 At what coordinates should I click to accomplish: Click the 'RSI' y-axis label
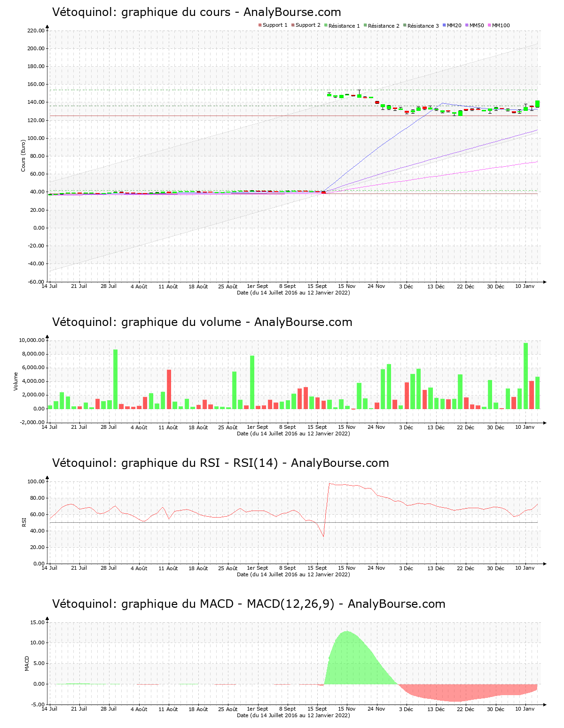24,522
